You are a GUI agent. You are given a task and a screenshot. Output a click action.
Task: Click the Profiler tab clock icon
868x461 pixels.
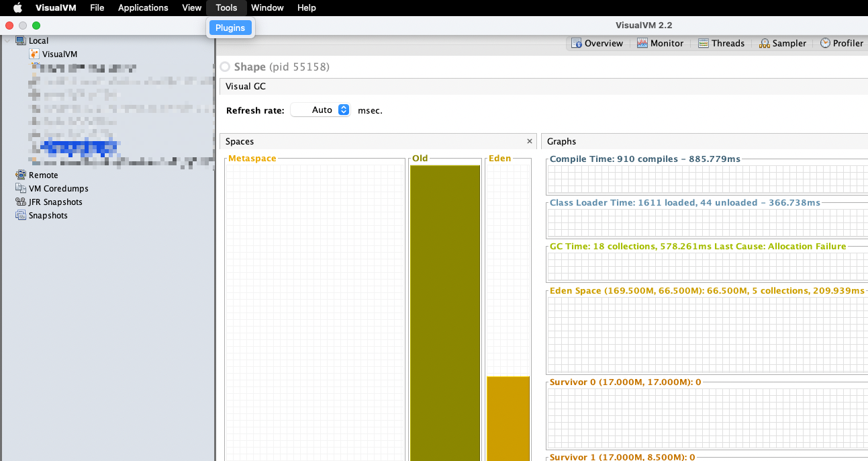[x=825, y=43]
